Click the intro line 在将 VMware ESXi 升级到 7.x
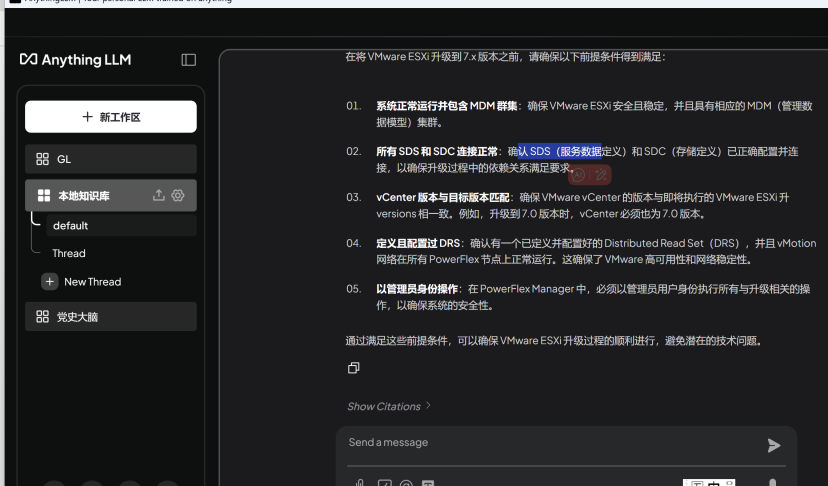The width and height of the screenshot is (828, 486). coord(505,57)
